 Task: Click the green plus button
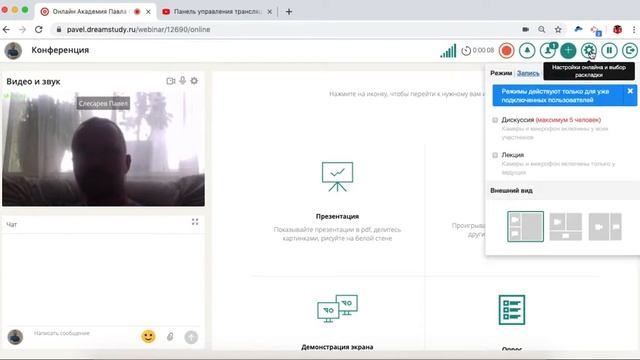[x=568, y=51]
